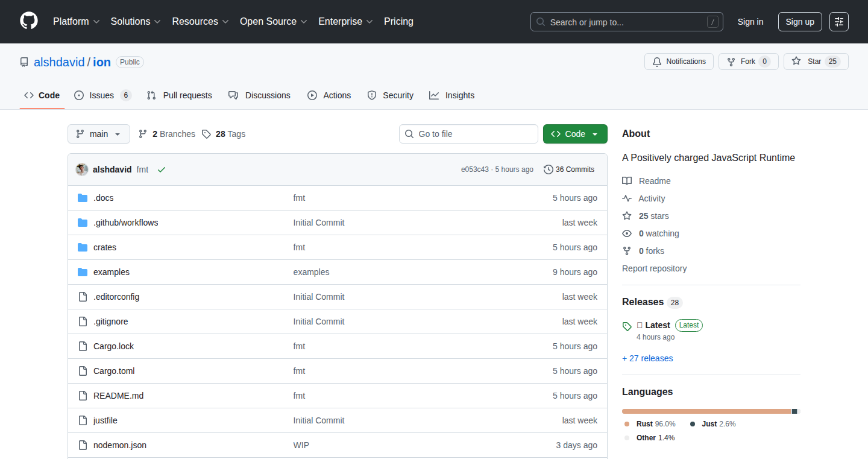Open the .editorconfig file
868x459 pixels.
click(116, 297)
